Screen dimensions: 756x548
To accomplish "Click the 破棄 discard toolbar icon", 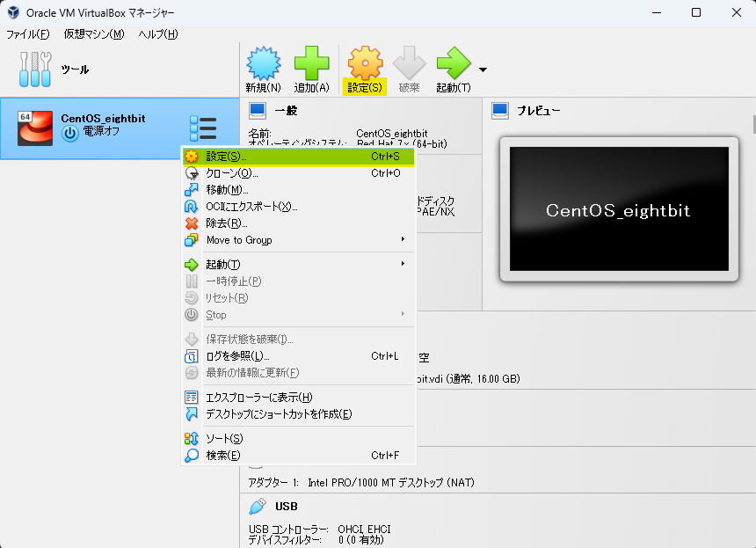I will 409,63.
